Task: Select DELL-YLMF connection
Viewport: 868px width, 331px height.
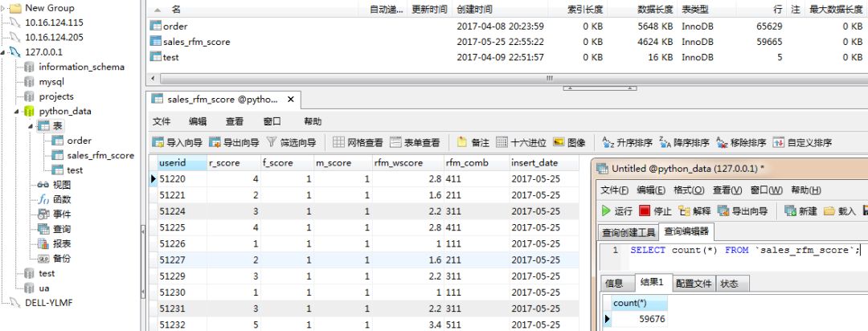Action: [x=49, y=303]
